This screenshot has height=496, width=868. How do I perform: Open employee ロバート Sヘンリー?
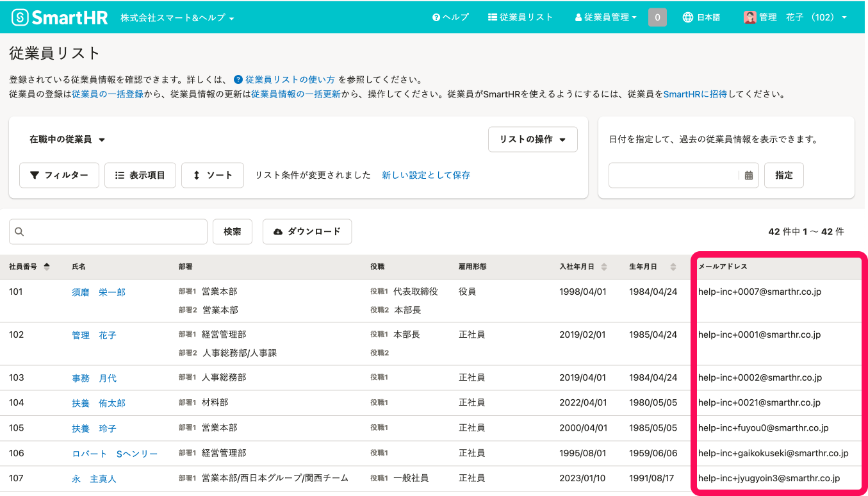[x=115, y=454]
